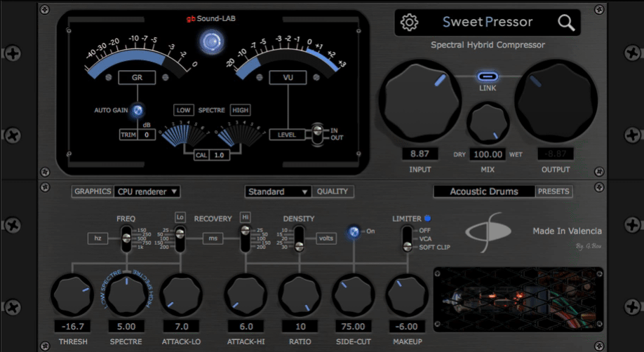Image resolution: width=644 pixels, height=352 pixels.
Task: Edit the THRESH value -16.7
Action: coord(73,327)
